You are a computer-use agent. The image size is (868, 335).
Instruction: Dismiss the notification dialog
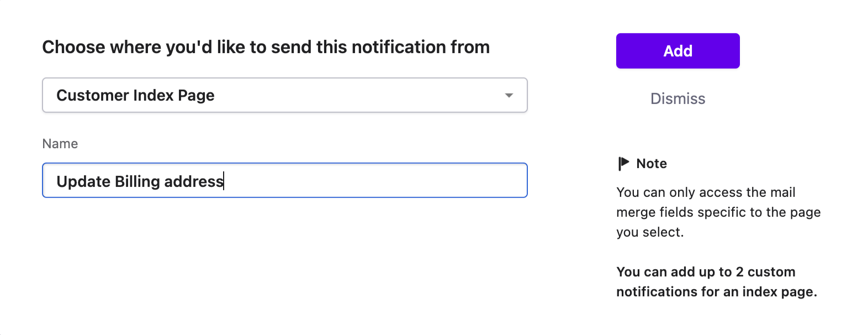678,98
